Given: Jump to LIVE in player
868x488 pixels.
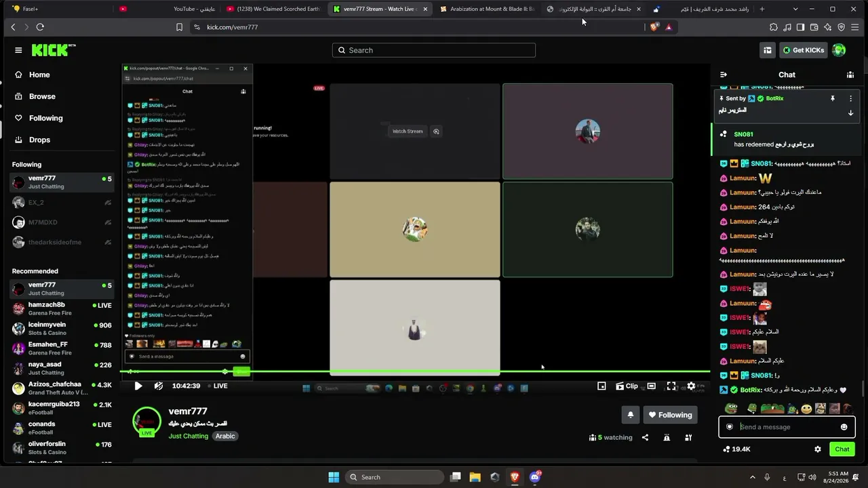Looking at the screenshot, I should coord(218,386).
